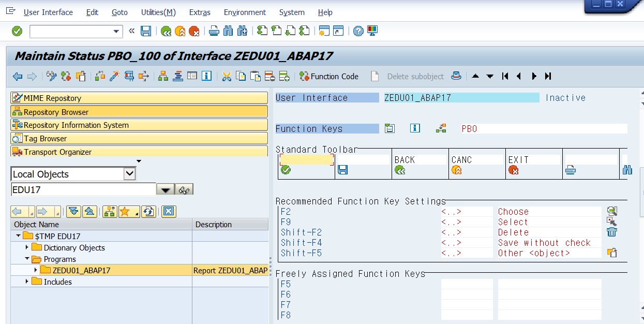Click the red Cancel icon in the top toolbar

click(x=194, y=32)
